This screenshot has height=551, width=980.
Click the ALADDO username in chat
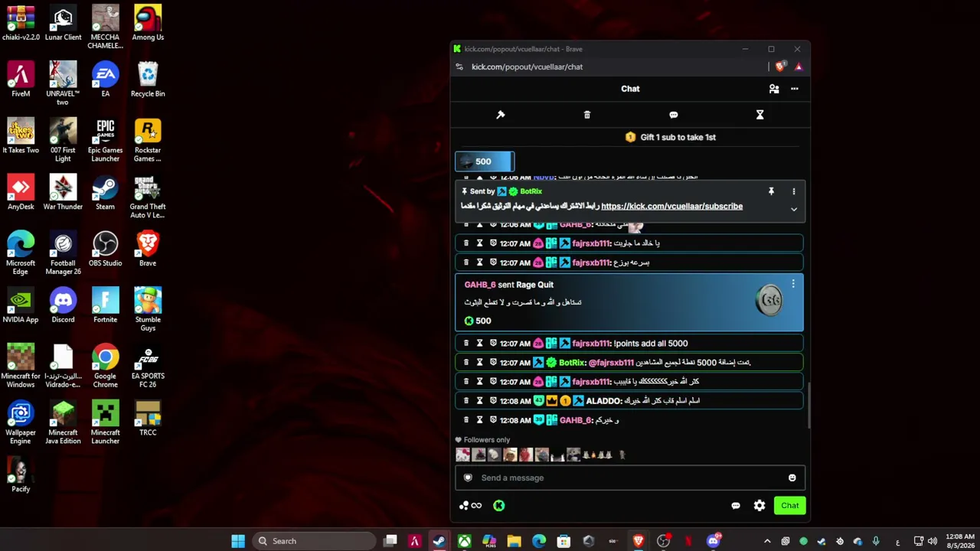pos(603,401)
